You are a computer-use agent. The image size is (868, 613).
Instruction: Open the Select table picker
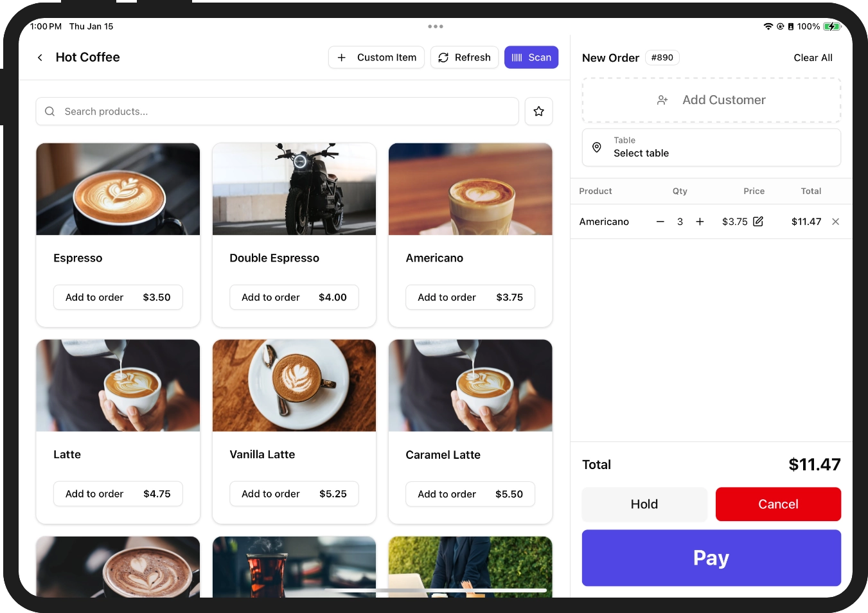711,147
